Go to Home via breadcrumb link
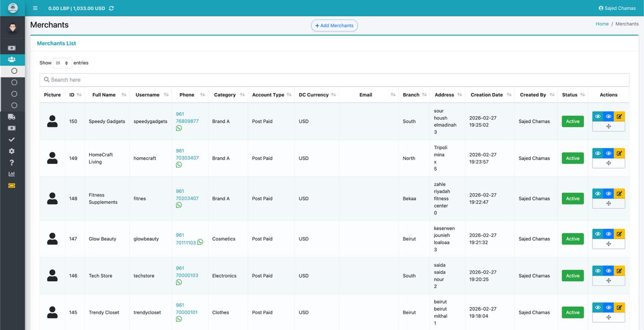Viewport: 644px width, 330px height. [x=602, y=24]
